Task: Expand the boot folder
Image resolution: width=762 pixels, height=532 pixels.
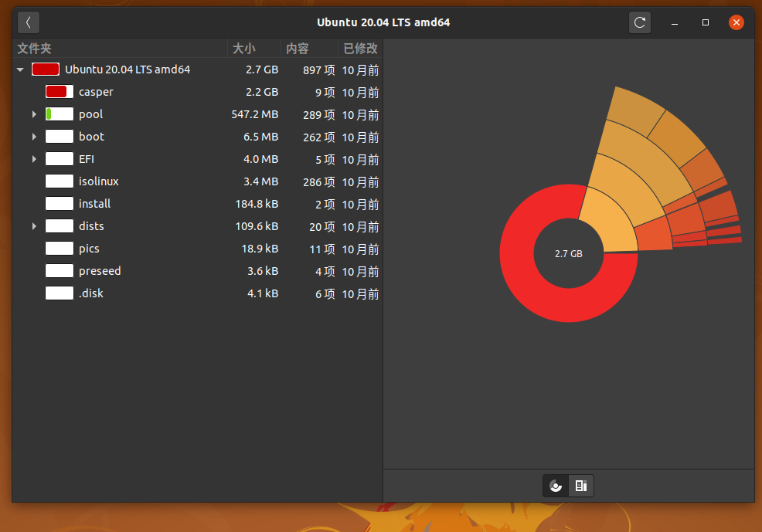Action: (34, 137)
